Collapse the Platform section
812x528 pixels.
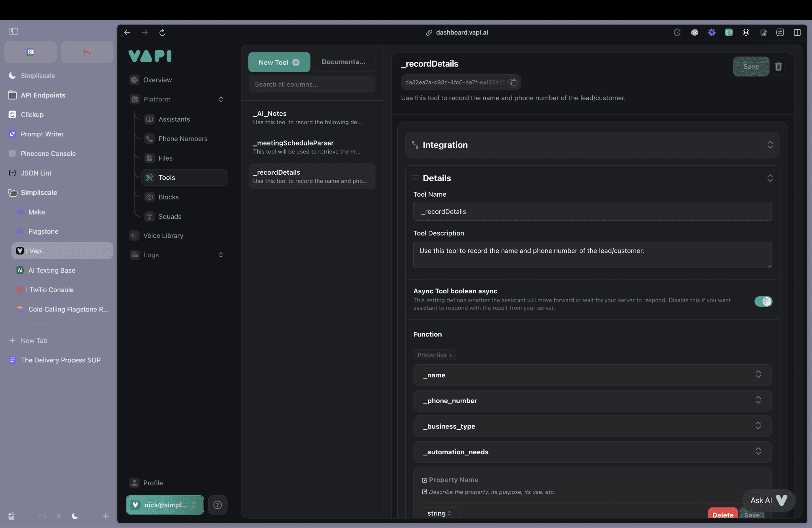coord(221,99)
